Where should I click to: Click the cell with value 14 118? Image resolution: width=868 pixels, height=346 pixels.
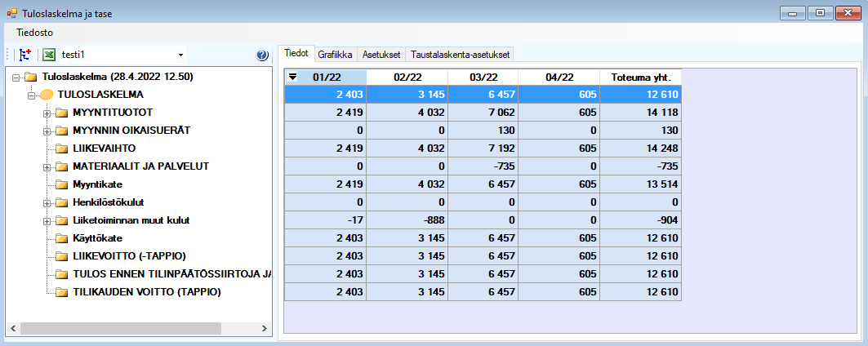click(x=640, y=113)
